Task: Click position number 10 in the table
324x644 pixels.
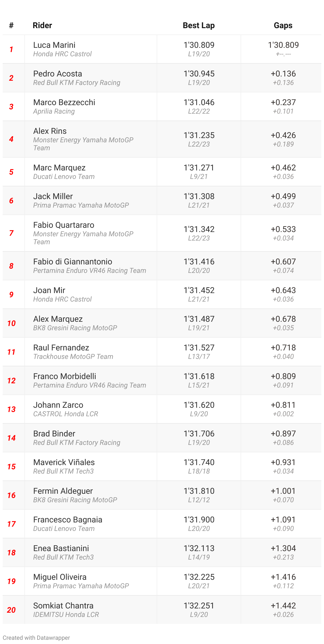Action: pyautogui.click(x=11, y=323)
